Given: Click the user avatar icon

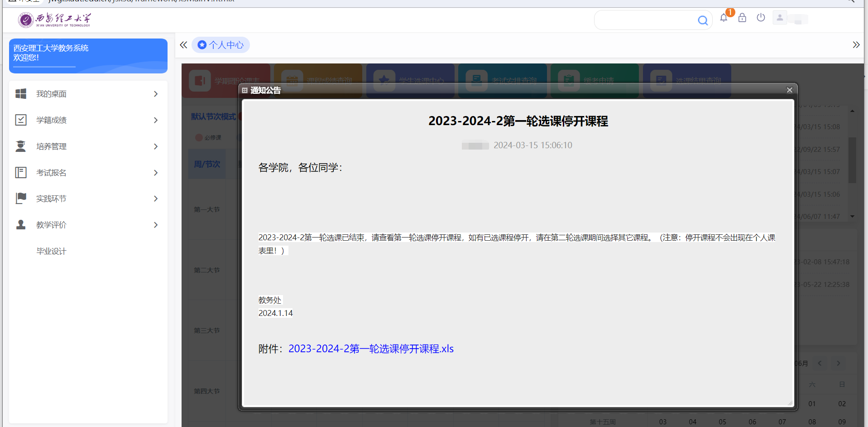Looking at the screenshot, I should click(780, 18).
